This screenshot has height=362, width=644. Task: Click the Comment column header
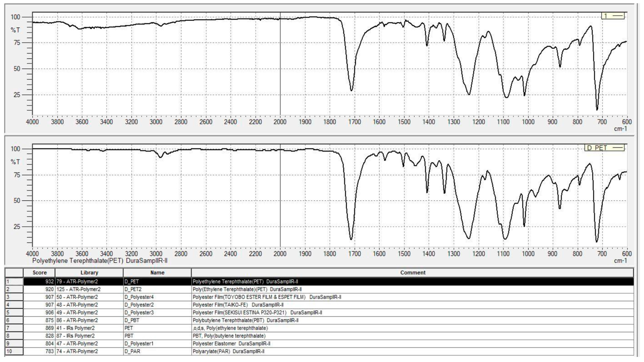[x=413, y=273]
